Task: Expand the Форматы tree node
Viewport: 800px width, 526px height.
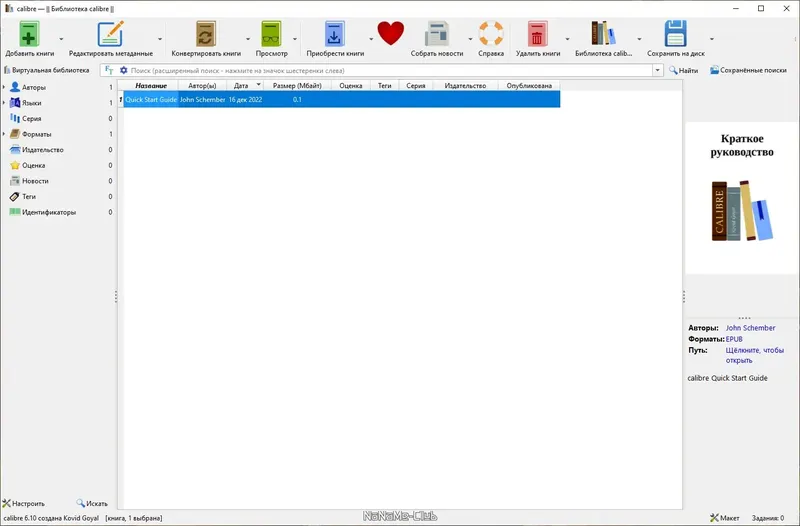Action: click(x=4, y=134)
